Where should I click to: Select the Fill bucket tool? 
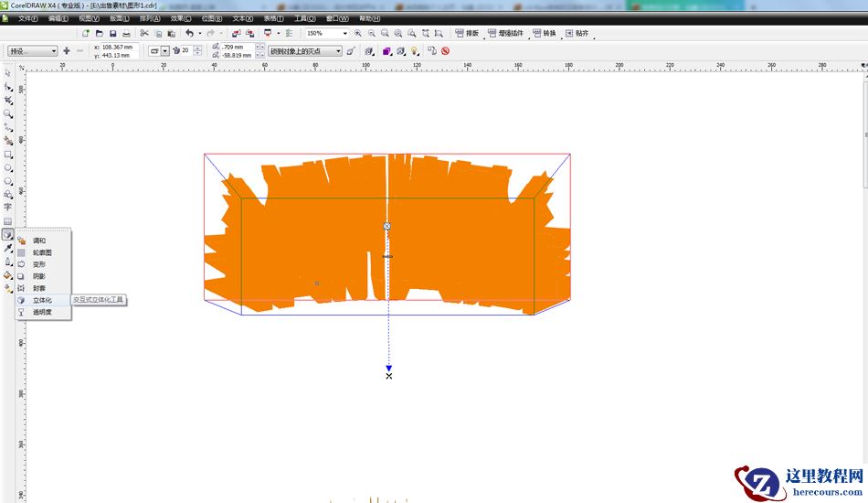pyautogui.click(x=7, y=274)
